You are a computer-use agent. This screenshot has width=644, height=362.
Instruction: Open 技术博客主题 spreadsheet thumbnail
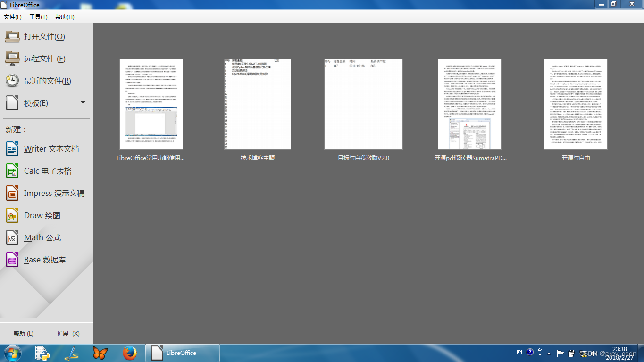click(x=258, y=104)
